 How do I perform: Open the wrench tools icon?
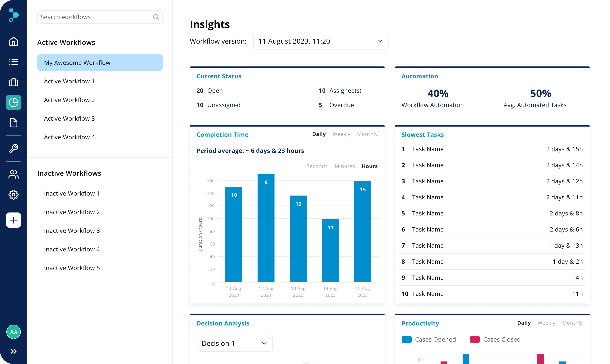(14, 148)
